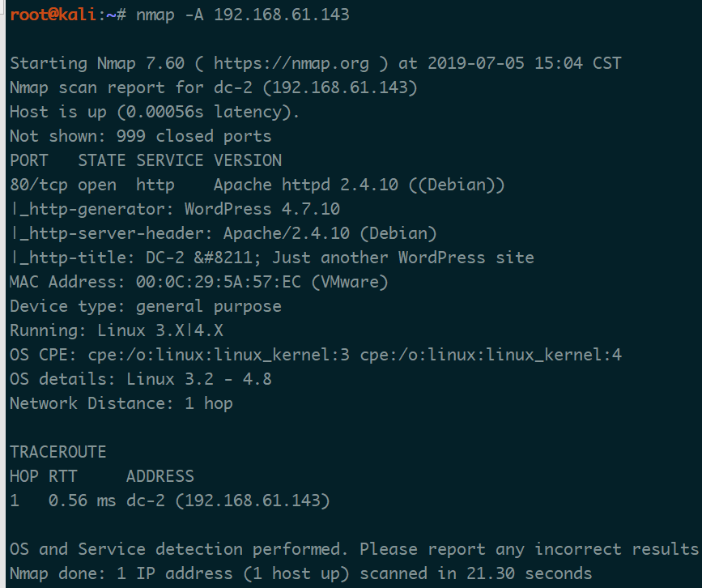Click the 999 closed ports line
Screen dimensions: 702x588
pos(141,136)
